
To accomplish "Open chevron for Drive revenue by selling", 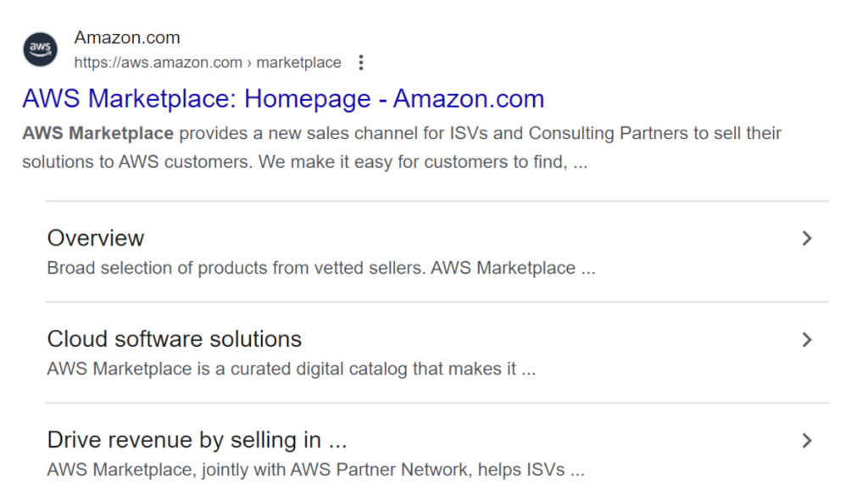I will coord(807,441).
